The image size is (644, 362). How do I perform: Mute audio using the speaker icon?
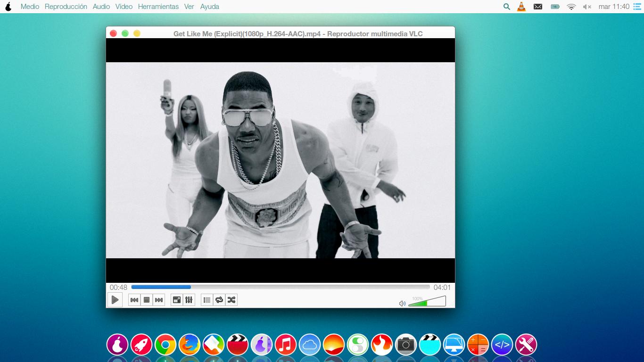click(x=402, y=304)
